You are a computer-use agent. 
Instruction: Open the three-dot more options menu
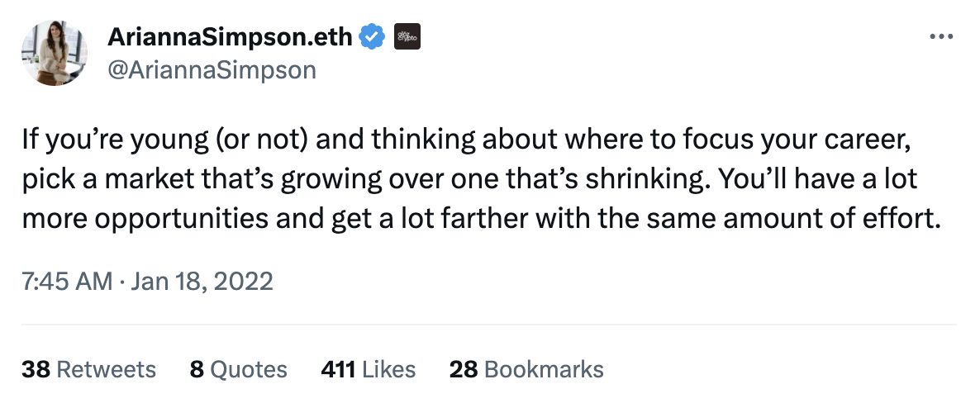point(942,37)
